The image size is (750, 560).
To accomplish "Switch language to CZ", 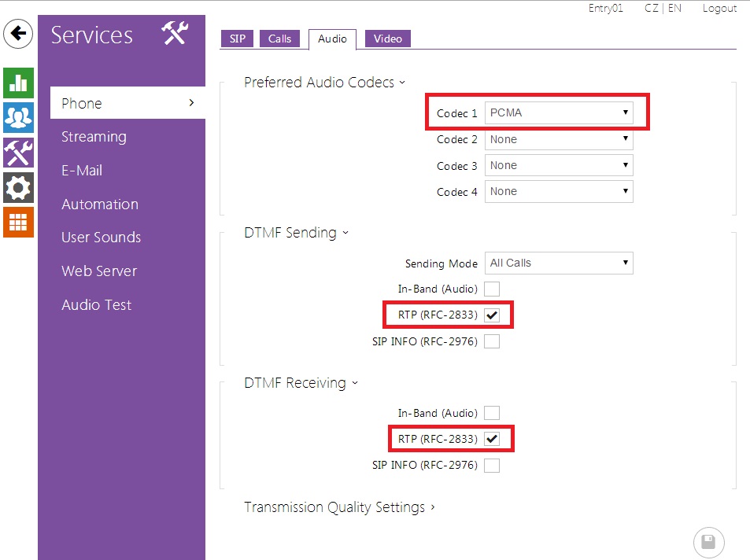I will click(x=652, y=9).
